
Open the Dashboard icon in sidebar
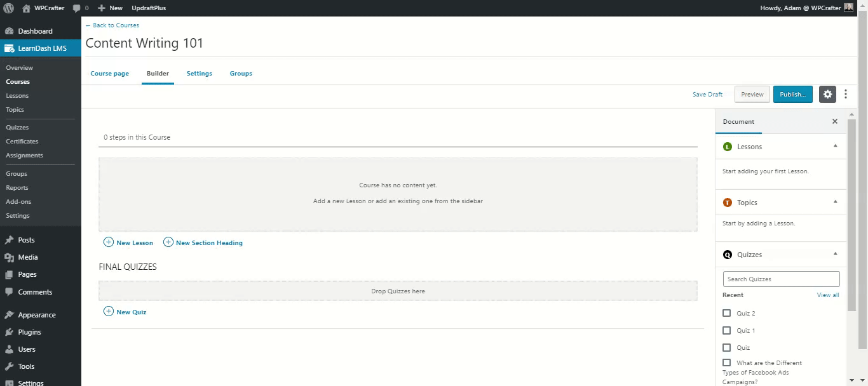9,31
